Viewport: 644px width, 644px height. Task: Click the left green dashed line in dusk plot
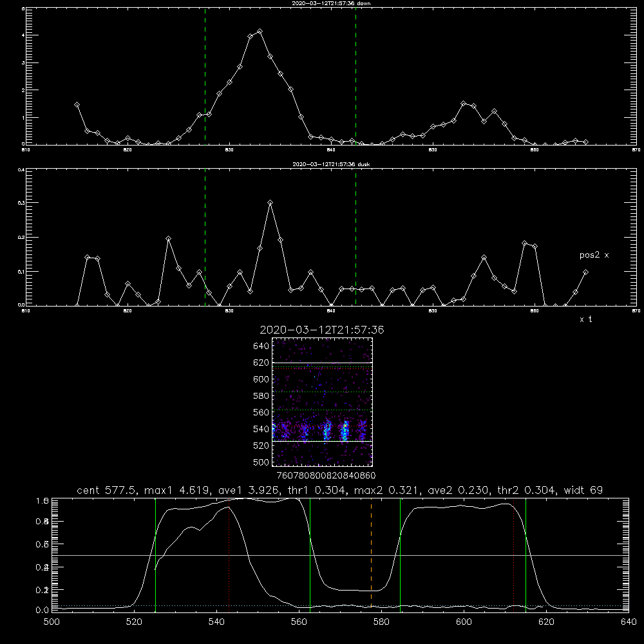click(x=205, y=238)
